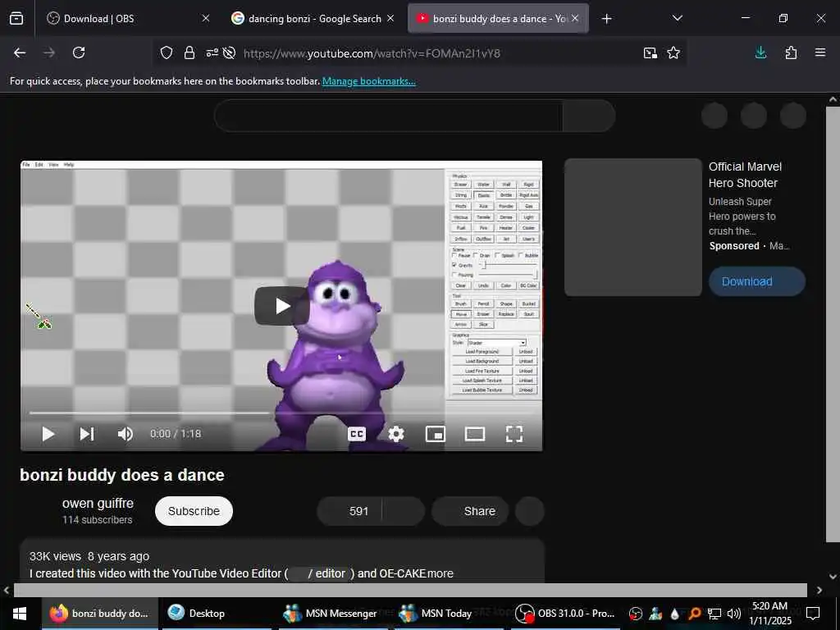
Task: Show site security info via padlock icon
Action: [x=189, y=53]
